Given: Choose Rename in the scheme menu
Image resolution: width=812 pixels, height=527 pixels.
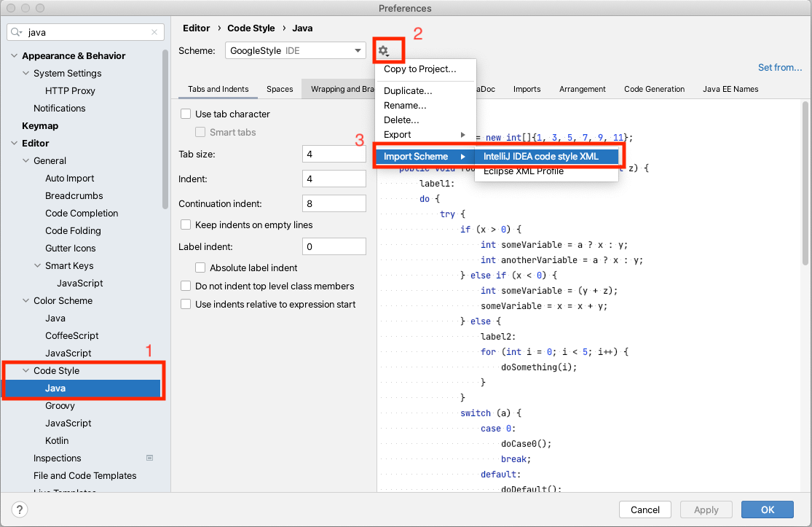Looking at the screenshot, I should point(405,105).
